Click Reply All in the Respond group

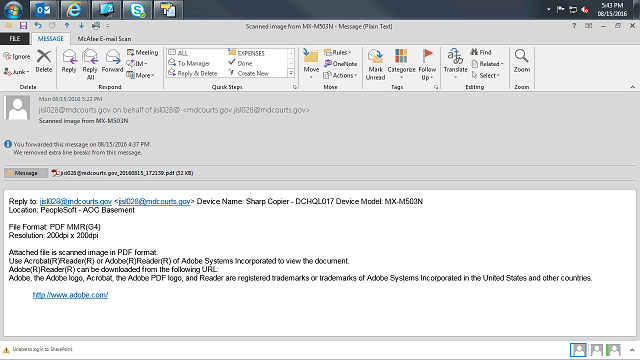90,64
